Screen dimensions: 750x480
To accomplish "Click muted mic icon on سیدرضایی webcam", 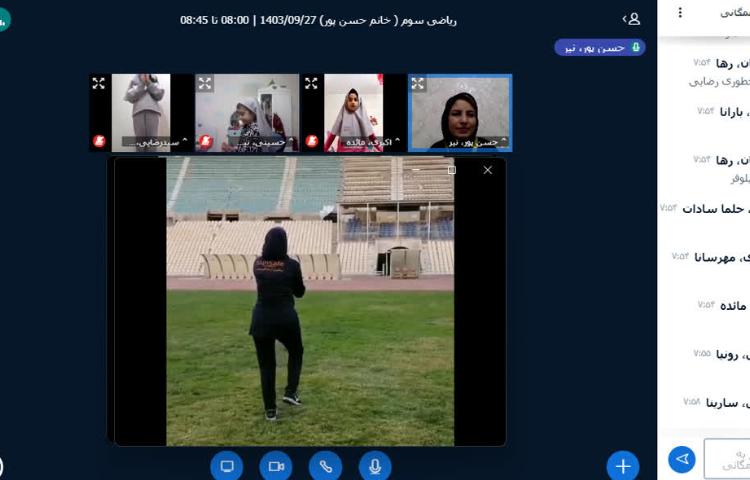I will coord(99,141).
